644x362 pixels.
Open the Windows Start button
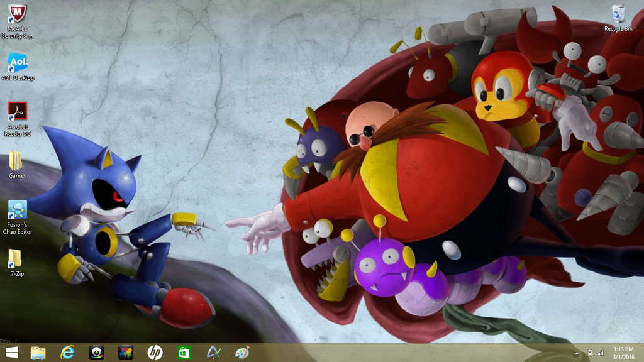click(11, 353)
